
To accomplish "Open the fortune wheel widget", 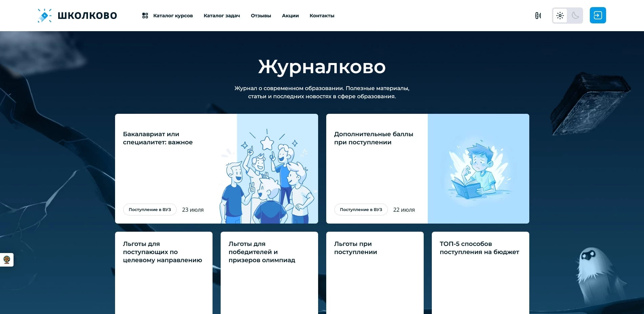I will tap(7, 260).
